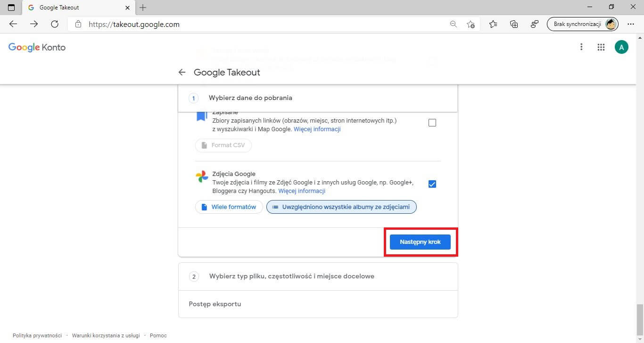Add this page to favorites
Screen dimensions: 644x343
click(471, 24)
